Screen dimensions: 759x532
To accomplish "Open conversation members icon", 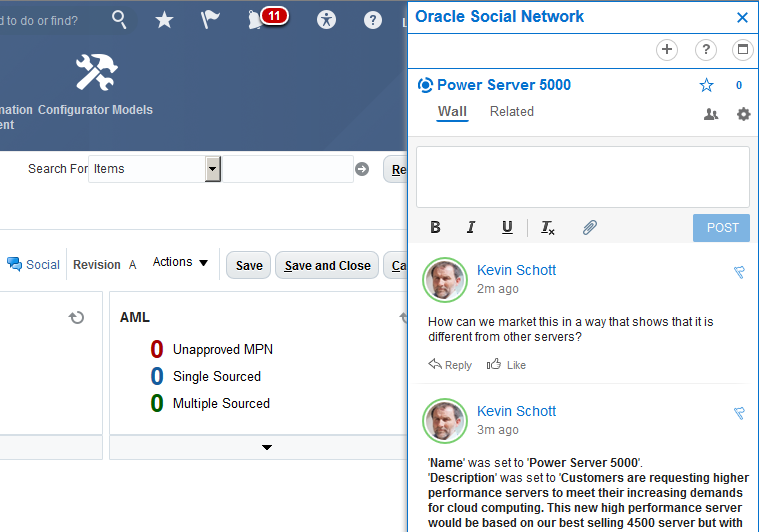I will click(x=711, y=114).
